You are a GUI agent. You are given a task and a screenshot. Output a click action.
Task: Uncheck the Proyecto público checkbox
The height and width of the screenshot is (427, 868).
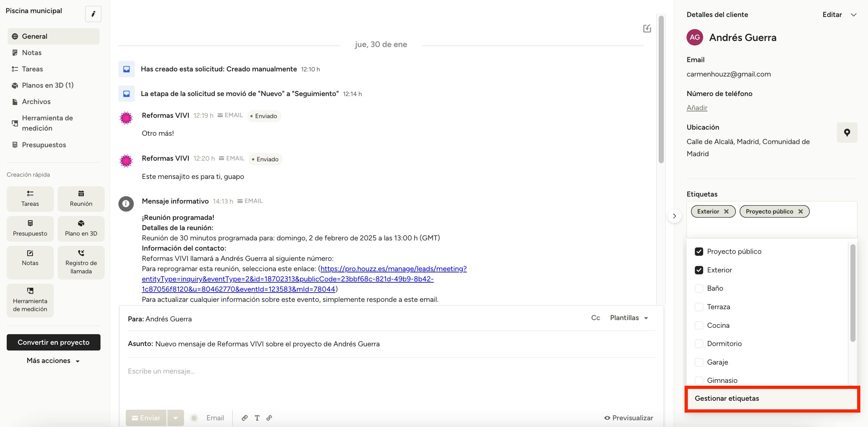(699, 251)
